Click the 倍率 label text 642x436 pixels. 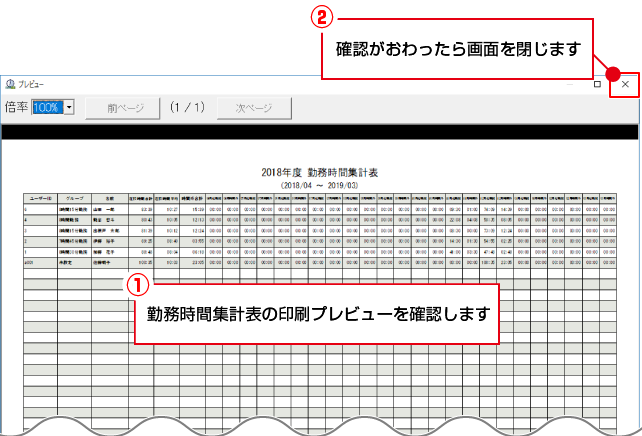coord(17,106)
